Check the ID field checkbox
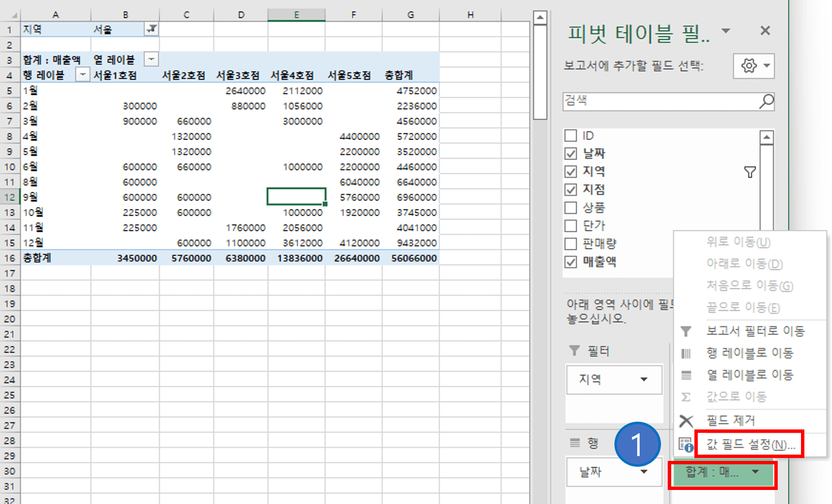 point(570,136)
